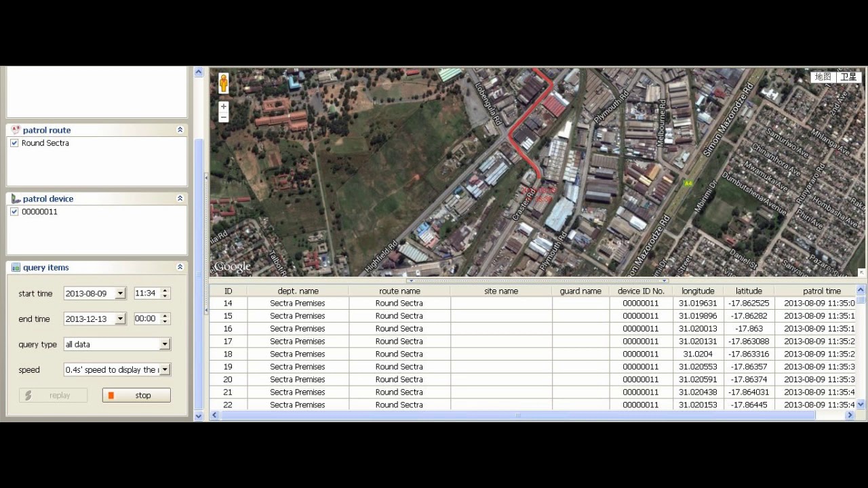Sort by longitude column header
The image size is (868, 488).
pos(698,291)
